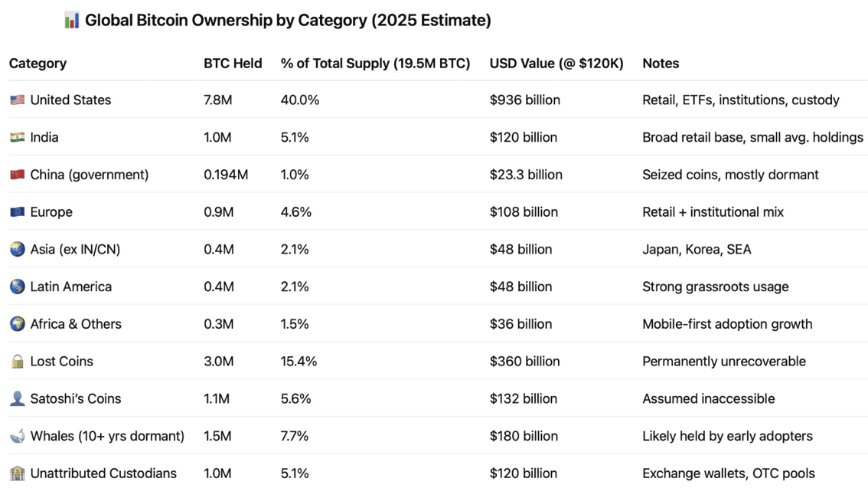Click the India flag icon
The height and width of the screenshot is (498, 868).
point(17,138)
